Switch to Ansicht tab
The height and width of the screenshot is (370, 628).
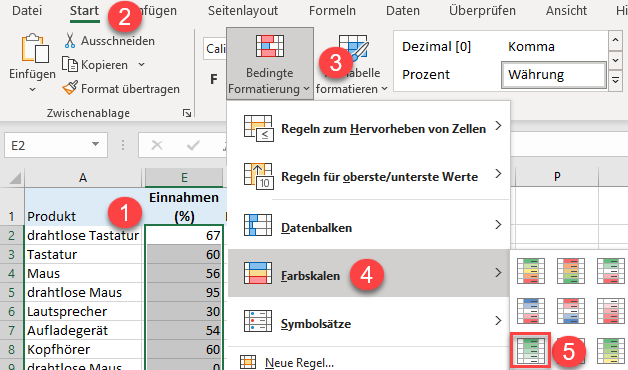tap(566, 10)
